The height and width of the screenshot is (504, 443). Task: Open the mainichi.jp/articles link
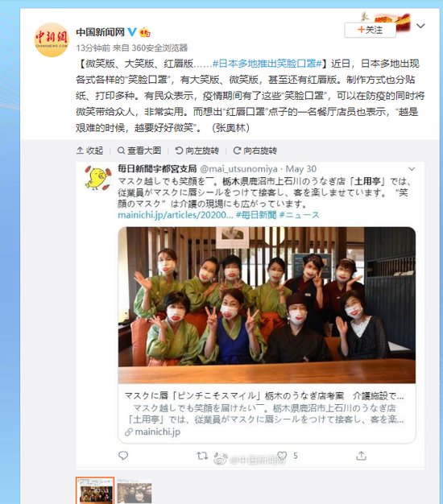(176, 215)
